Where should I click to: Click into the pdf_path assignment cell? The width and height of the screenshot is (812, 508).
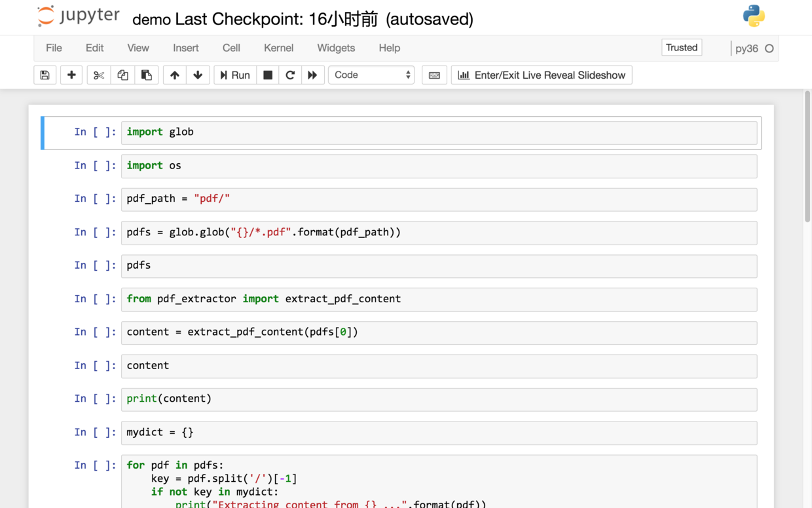(439, 199)
